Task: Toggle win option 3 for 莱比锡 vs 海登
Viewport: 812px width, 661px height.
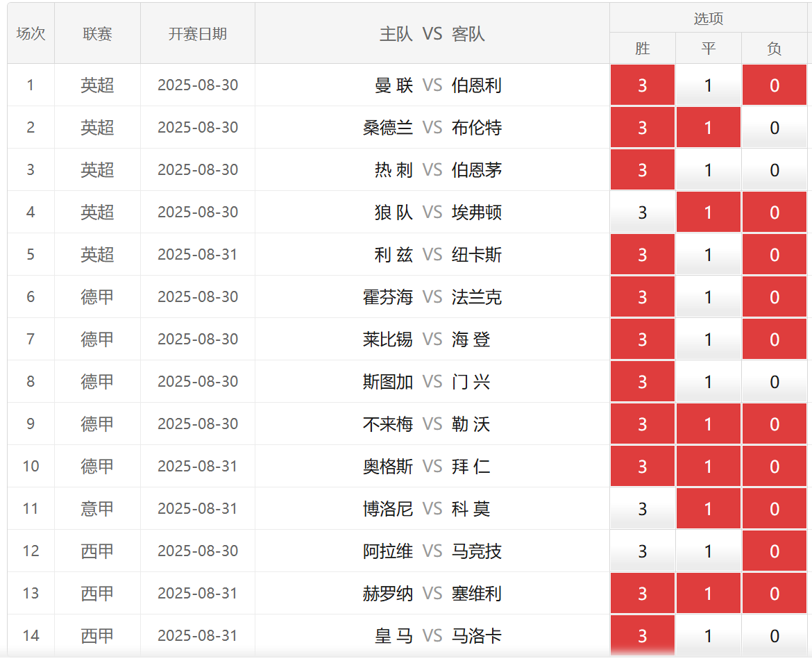Action: point(642,340)
